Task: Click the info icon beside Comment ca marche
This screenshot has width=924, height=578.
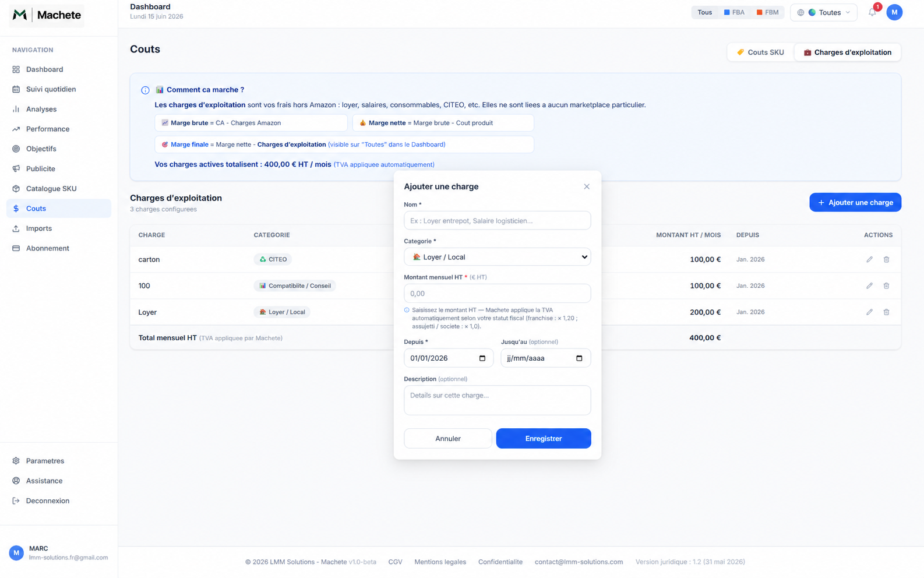Action: [x=145, y=90]
